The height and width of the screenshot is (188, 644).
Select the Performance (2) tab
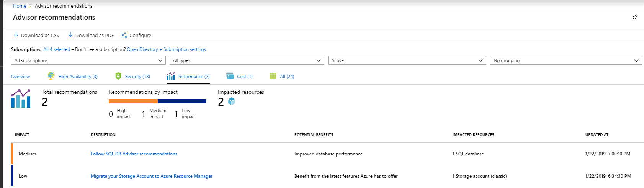pos(188,76)
